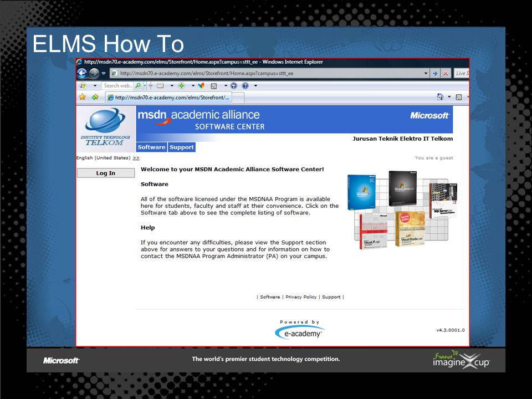
Task: Click the msdn academic alliance banner logo
Action: click(201, 120)
